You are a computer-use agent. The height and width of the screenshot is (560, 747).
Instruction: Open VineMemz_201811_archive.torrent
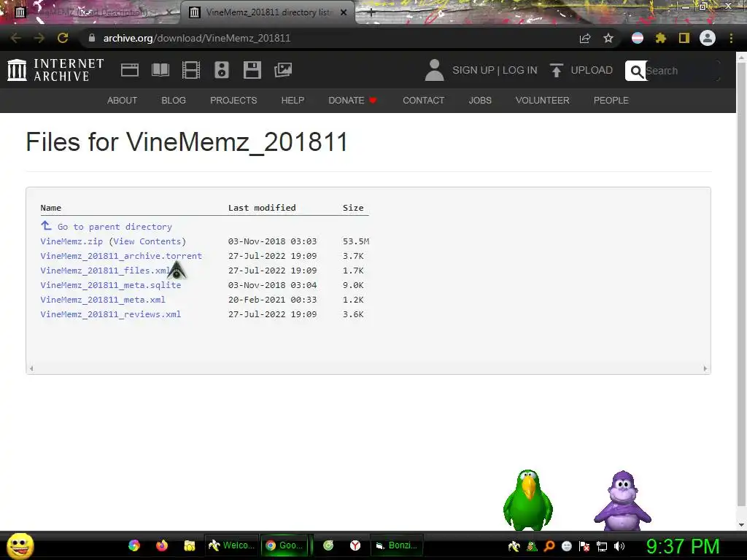[x=121, y=256]
